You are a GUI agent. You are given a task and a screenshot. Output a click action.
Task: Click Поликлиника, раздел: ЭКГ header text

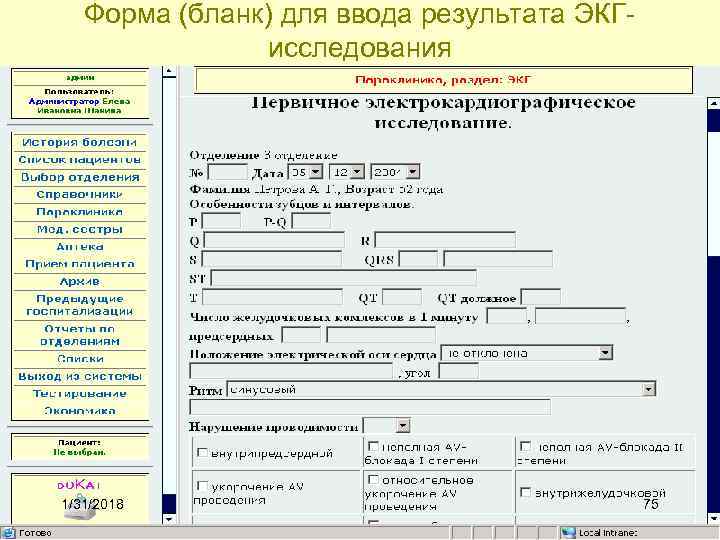443,80
